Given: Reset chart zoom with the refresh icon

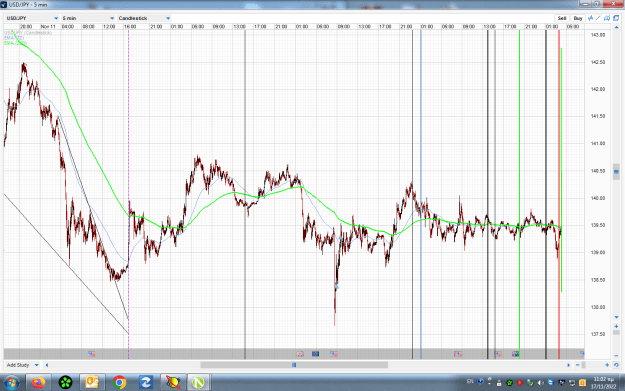Looking at the screenshot, I should (616, 365).
